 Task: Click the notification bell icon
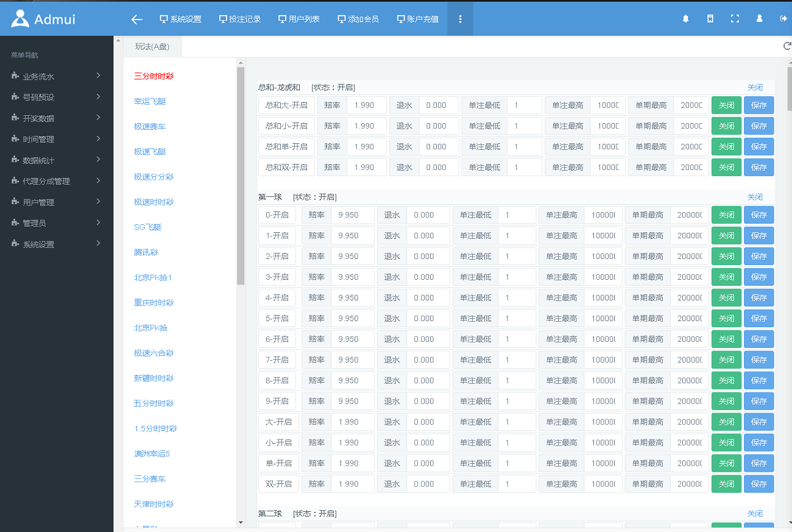coord(685,19)
